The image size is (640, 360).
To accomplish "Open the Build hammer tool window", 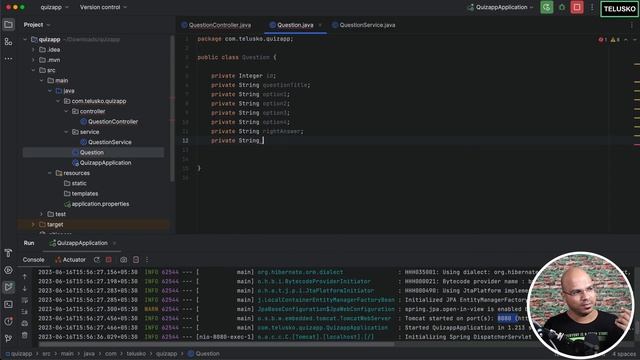I will (8, 253).
